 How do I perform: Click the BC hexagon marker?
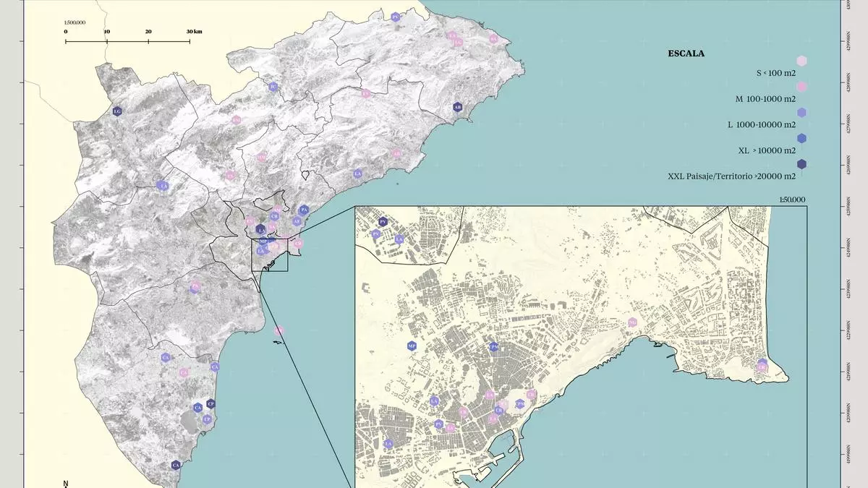click(273, 87)
